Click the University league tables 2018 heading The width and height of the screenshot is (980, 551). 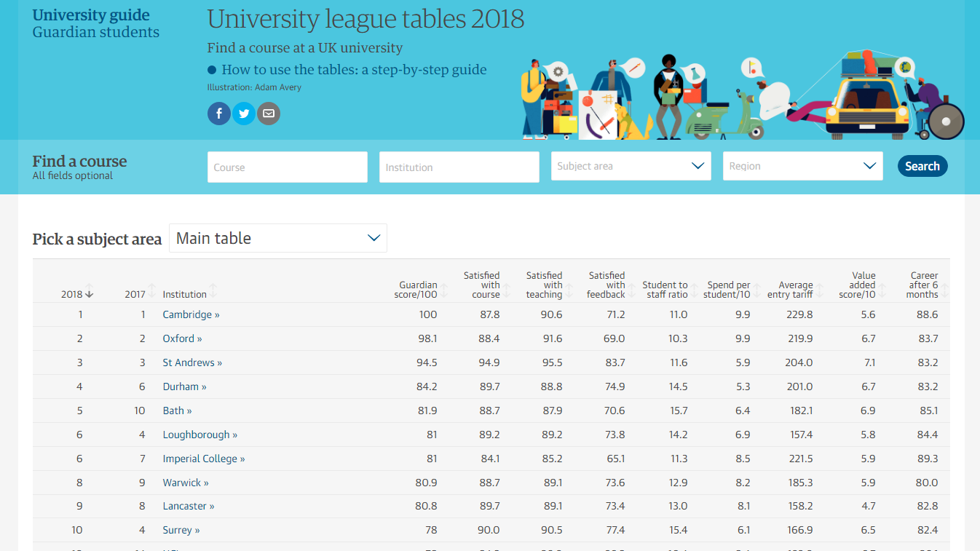click(x=365, y=19)
